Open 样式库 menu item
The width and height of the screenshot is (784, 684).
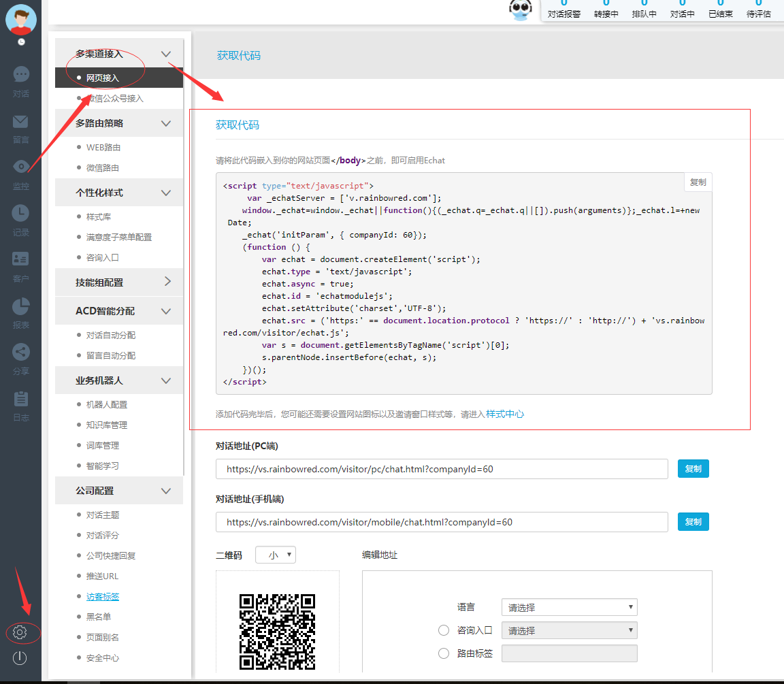(x=99, y=217)
